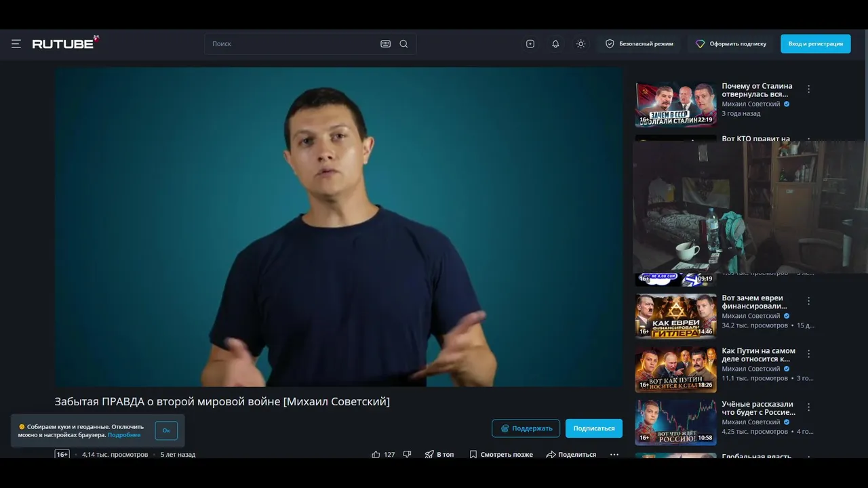Image resolution: width=868 pixels, height=488 pixels.
Task: Click 34,2 тыс. просмотров text
Action: coord(755,325)
